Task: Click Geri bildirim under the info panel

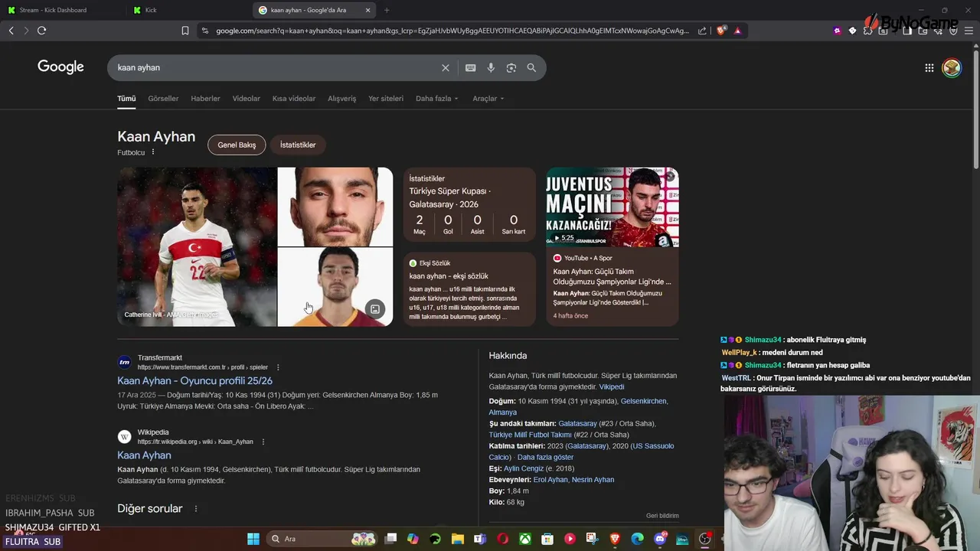Action: 662,516
